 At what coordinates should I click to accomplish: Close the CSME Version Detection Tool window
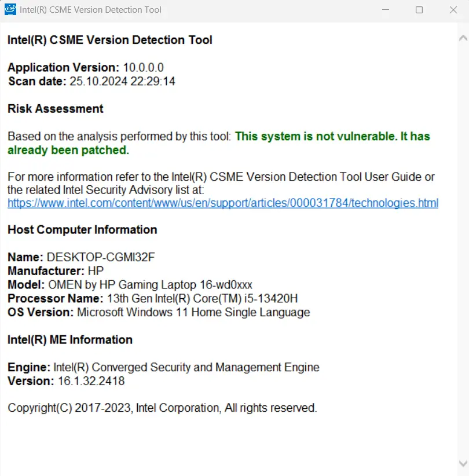pos(453,10)
